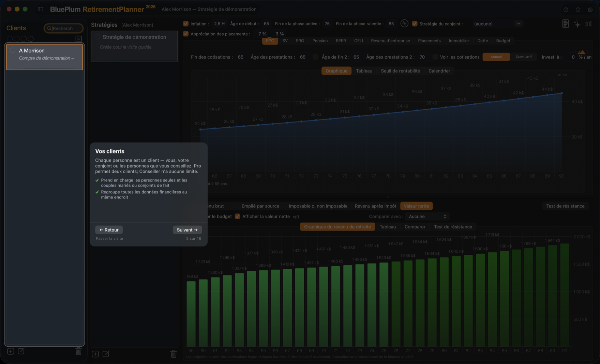The width and height of the screenshot is (600, 364).
Task: Toggle Appréciation des placements checkbox
Action: 186,34
